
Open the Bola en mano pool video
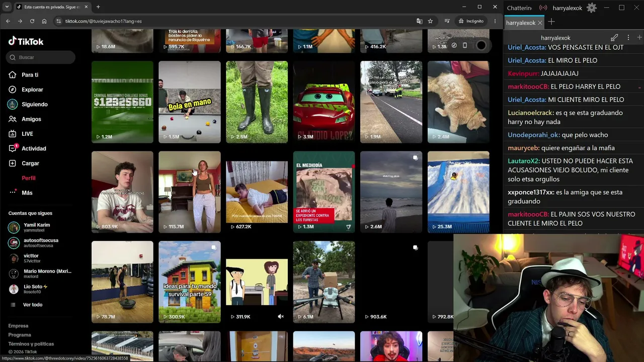click(x=190, y=102)
